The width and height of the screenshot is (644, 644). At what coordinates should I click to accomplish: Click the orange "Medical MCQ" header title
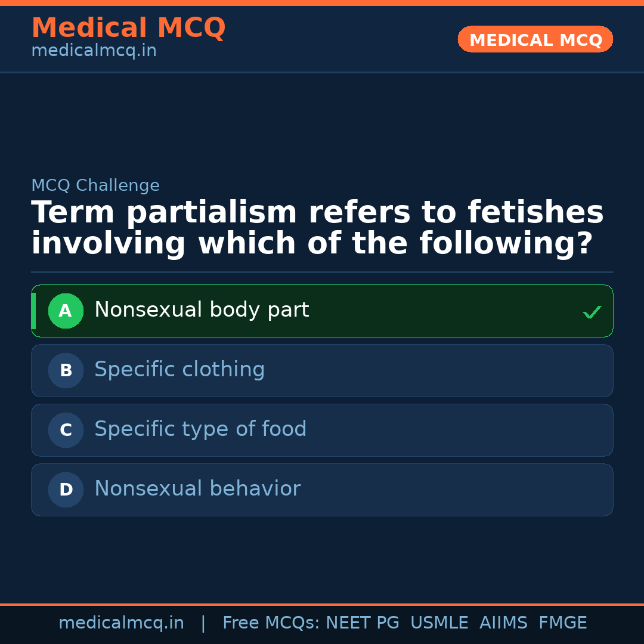(128, 28)
